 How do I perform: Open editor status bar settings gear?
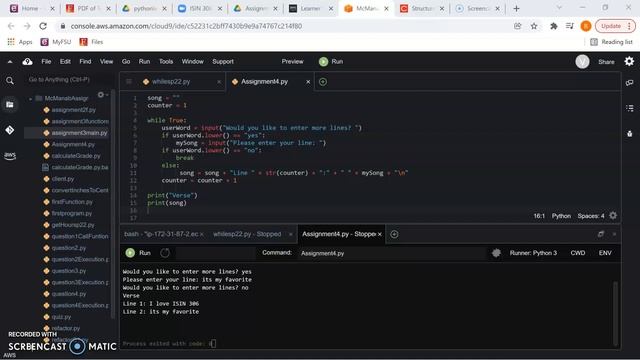pos(613,216)
